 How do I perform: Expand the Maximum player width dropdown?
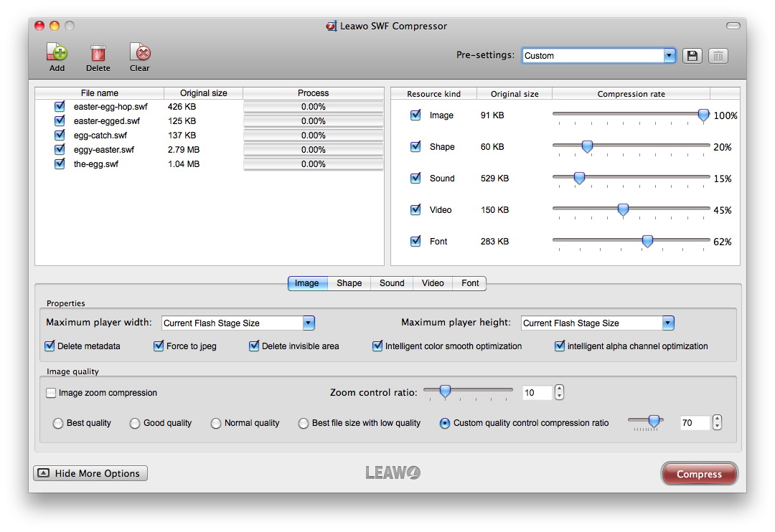click(309, 323)
